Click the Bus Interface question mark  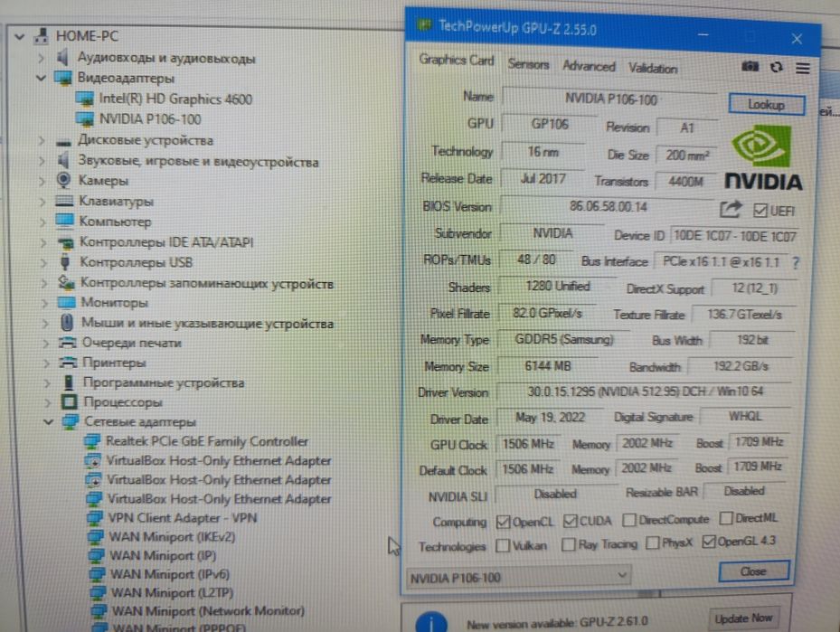pyautogui.click(x=795, y=262)
